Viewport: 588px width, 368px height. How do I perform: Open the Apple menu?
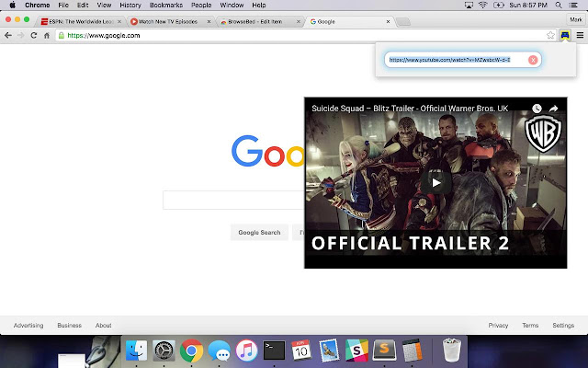click(12, 5)
